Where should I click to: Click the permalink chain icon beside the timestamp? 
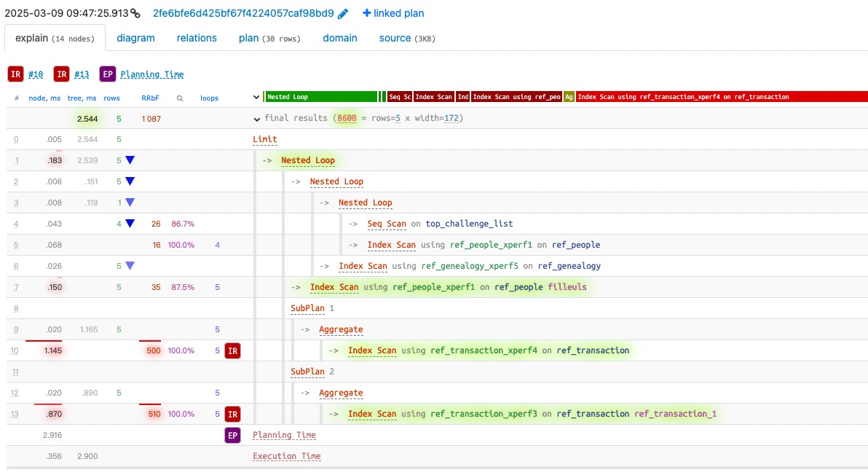(x=135, y=14)
